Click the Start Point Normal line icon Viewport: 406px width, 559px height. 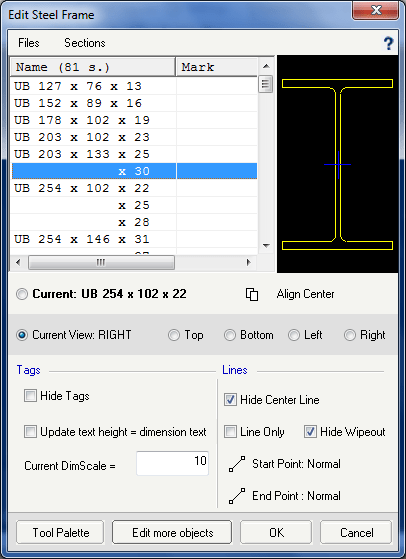click(237, 464)
